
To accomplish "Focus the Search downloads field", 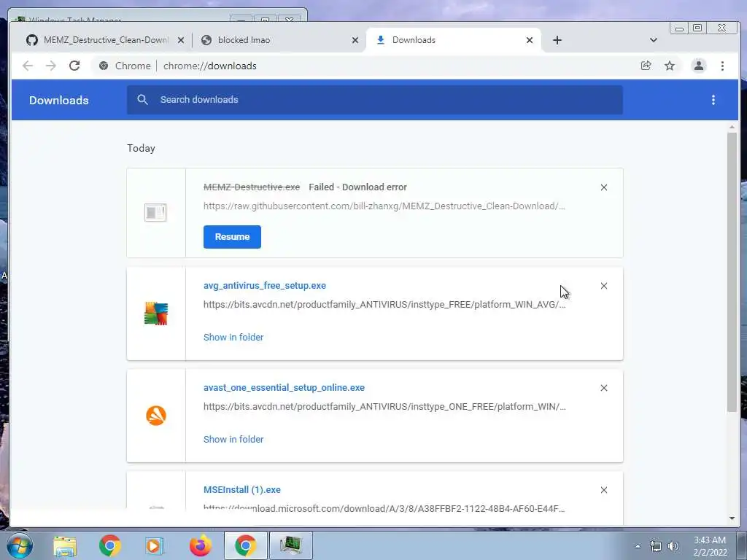I will (x=374, y=99).
